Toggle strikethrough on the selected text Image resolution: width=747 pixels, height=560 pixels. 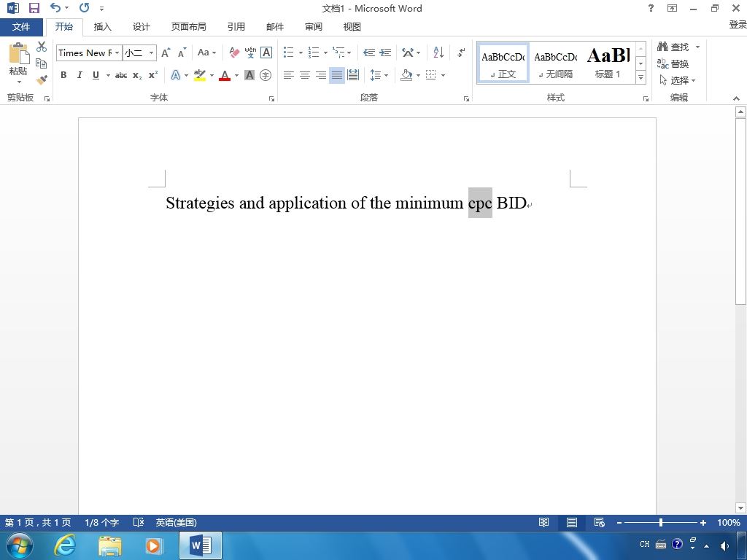[x=121, y=75]
